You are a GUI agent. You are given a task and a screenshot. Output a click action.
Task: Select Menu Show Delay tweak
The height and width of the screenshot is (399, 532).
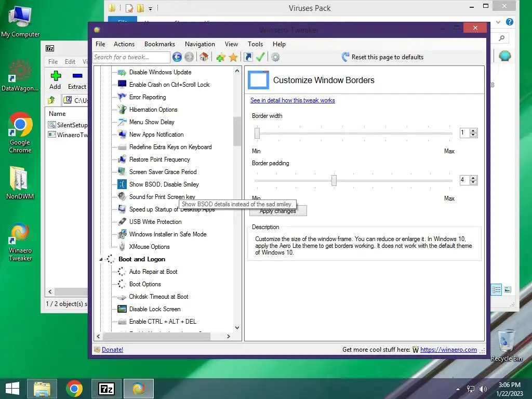[152, 122]
